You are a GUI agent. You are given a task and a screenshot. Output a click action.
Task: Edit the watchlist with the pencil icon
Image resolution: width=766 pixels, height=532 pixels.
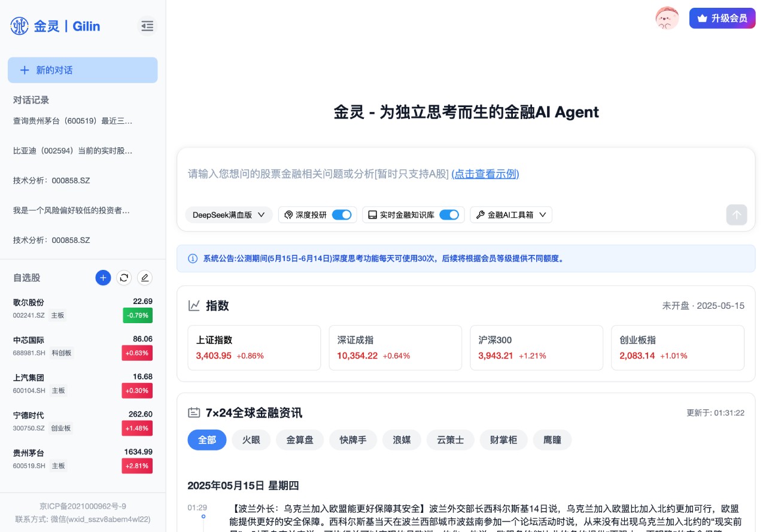click(144, 278)
